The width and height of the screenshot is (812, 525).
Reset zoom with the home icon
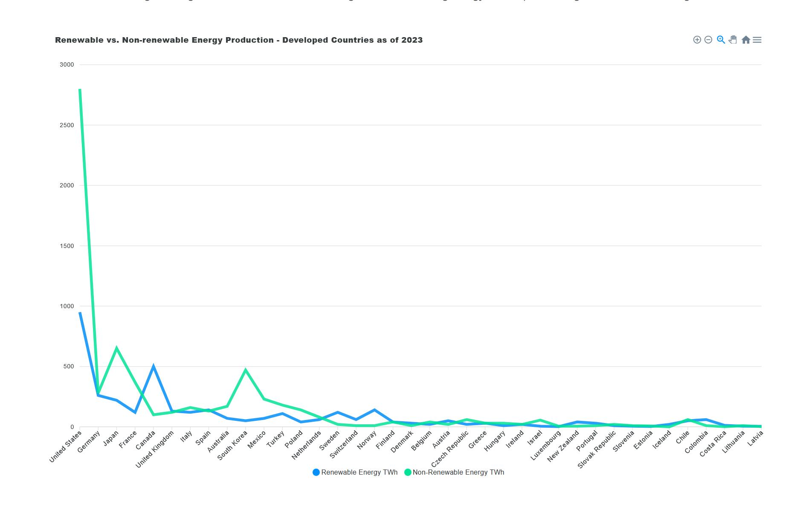pyautogui.click(x=745, y=40)
